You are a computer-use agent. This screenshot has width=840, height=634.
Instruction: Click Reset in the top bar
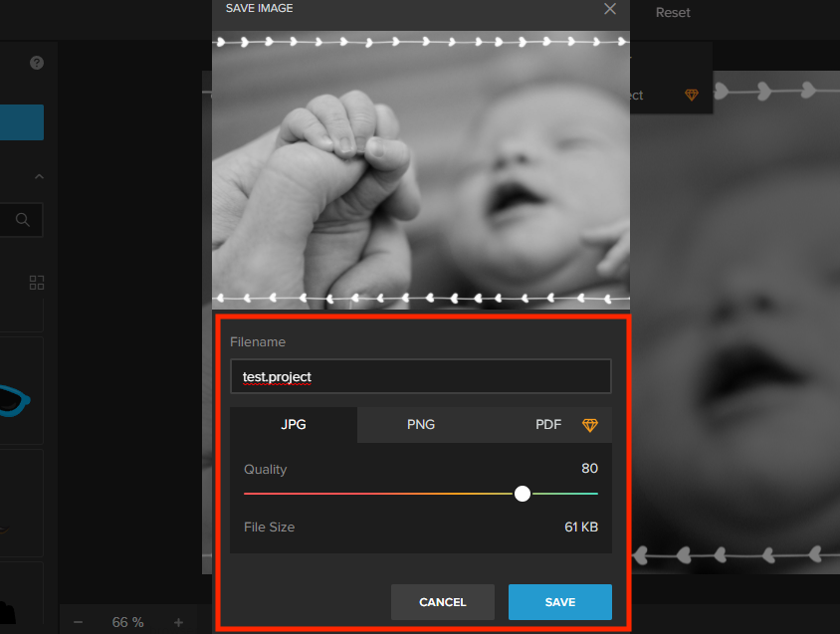tap(673, 13)
